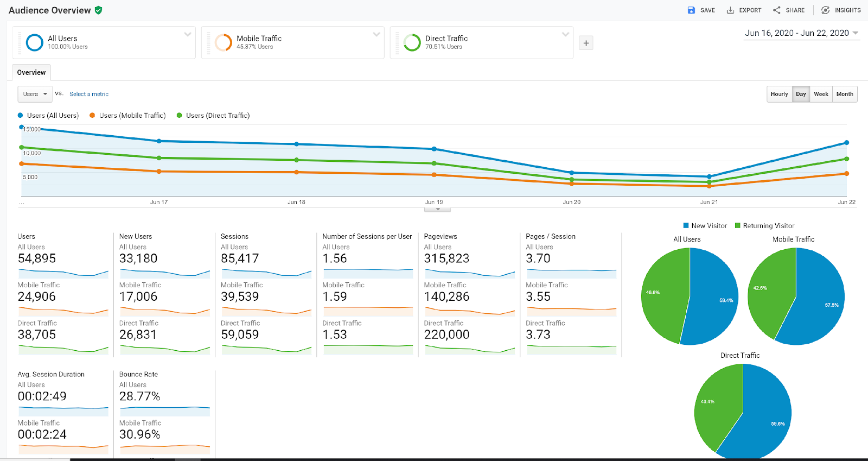Click the Save disk icon
This screenshot has height=461, width=868.
pos(691,10)
